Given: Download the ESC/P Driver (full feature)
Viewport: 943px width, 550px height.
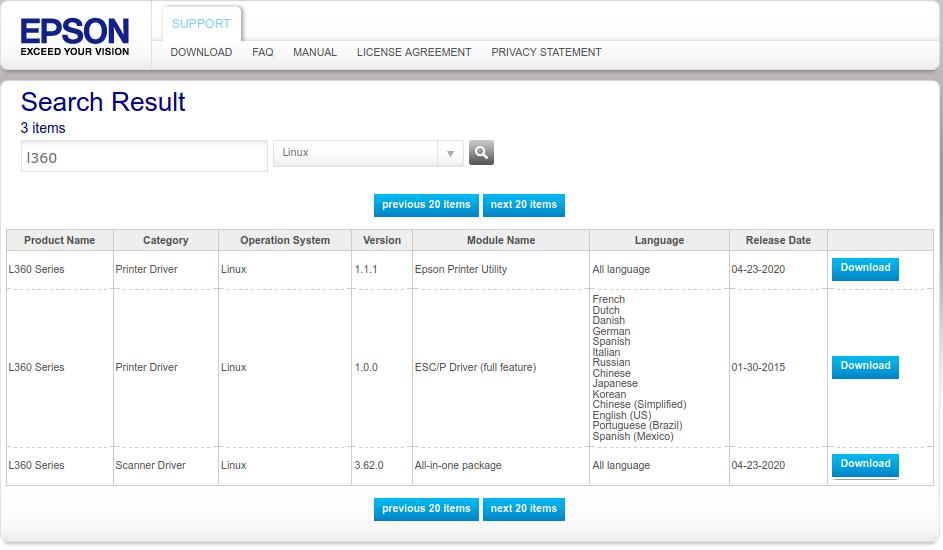Looking at the screenshot, I should [865, 367].
